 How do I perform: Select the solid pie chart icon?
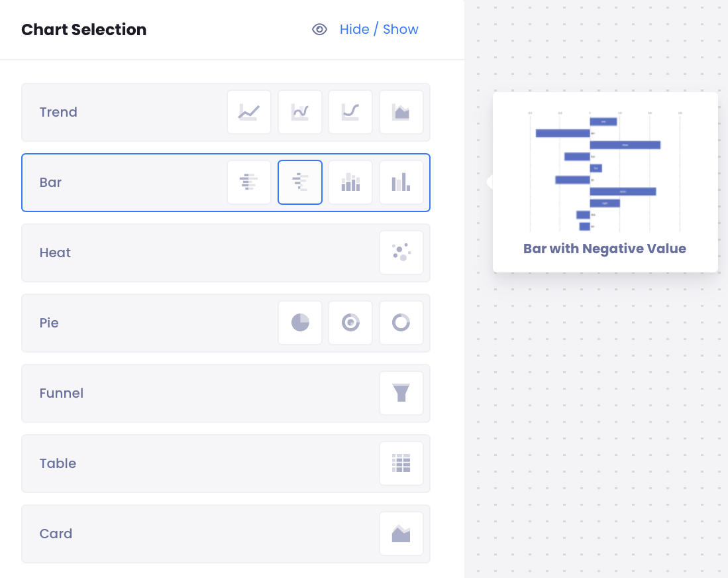point(300,323)
